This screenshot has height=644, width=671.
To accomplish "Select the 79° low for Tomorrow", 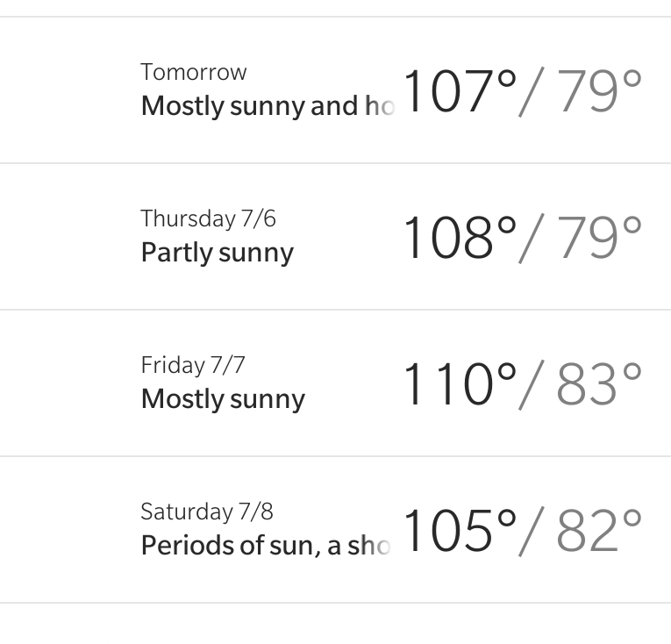I will (600, 91).
